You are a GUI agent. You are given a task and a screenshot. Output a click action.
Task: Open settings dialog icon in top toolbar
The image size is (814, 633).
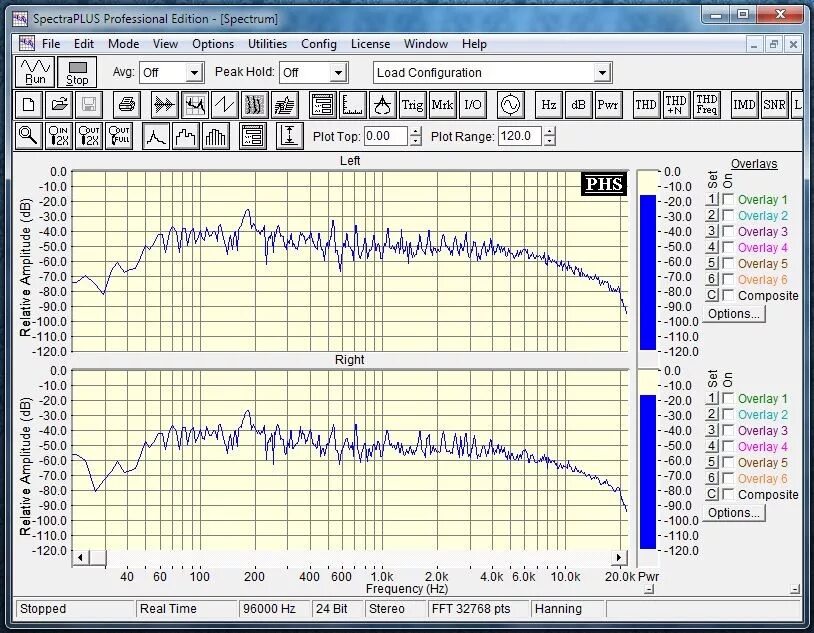(322, 105)
